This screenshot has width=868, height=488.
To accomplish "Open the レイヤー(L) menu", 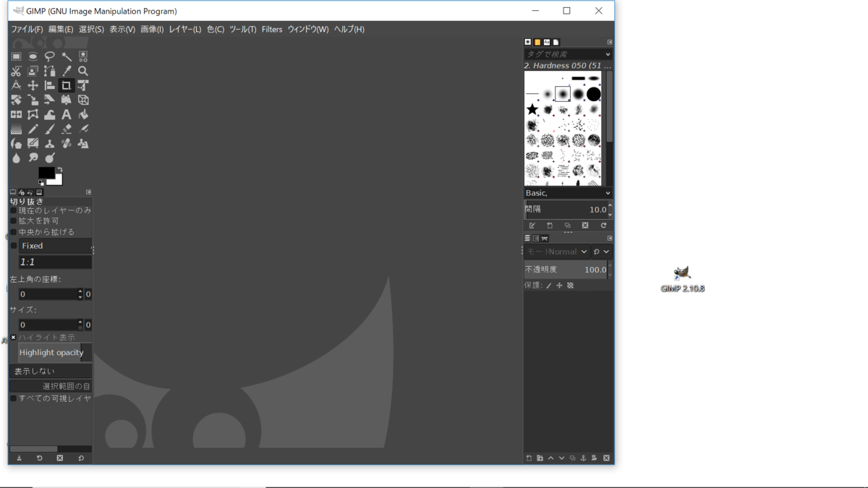I will pyautogui.click(x=185, y=29).
